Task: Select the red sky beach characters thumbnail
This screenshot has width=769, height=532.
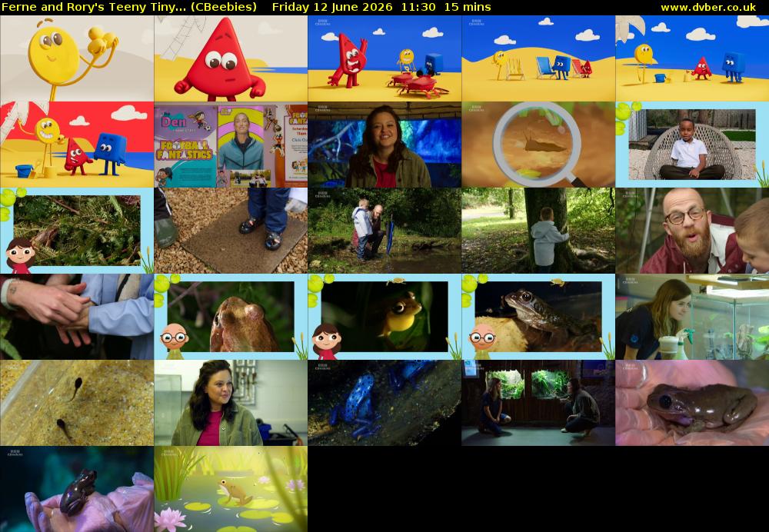Action: coord(77,145)
